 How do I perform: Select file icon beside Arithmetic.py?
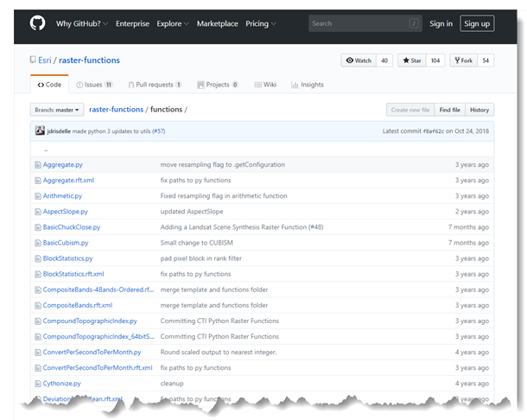pos(38,196)
